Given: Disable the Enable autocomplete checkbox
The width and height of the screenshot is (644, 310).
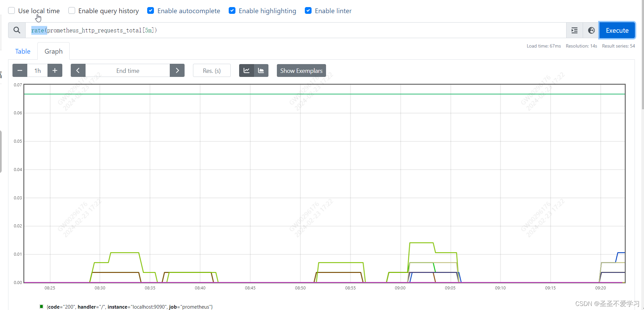Looking at the screenshot, I should click(151, 10).
